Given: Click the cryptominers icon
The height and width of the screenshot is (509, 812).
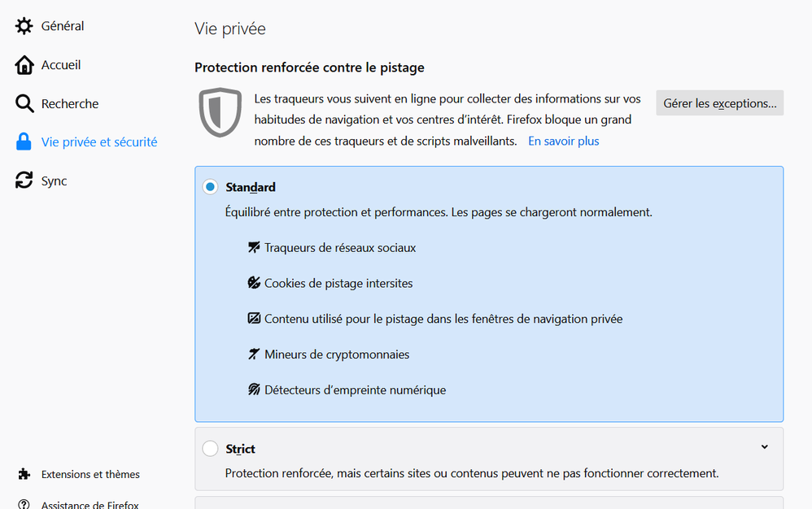Looking at the screenshot, I should click(254, 354).
